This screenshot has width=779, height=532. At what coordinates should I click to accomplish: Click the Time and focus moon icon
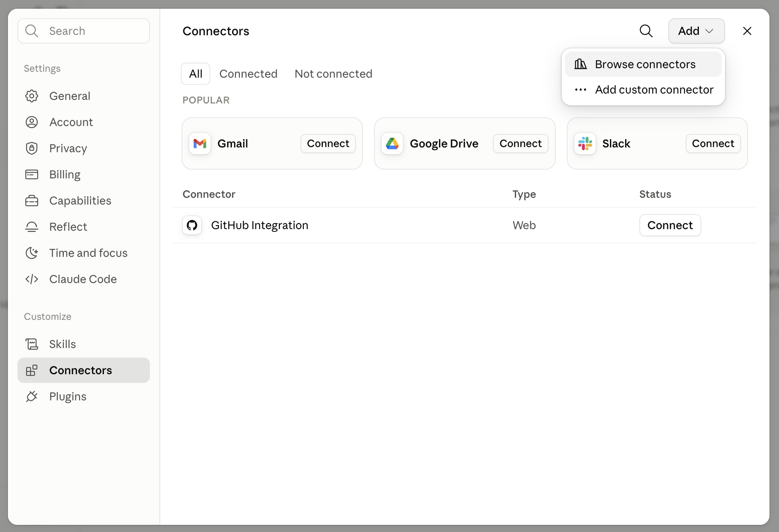pos(32,253)
